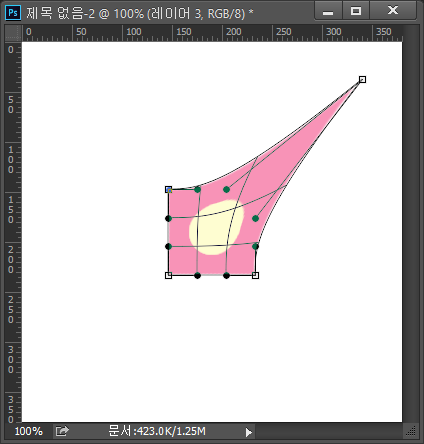Click the window resize grip at bottom-right
Viewport: 424px width, 444px height.
[411, 431]
